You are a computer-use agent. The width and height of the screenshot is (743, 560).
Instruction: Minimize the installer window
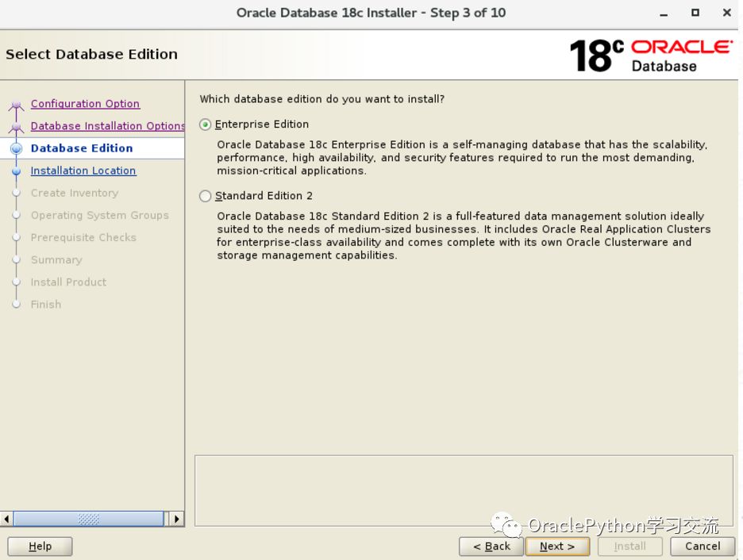click(x=664, y=13)
